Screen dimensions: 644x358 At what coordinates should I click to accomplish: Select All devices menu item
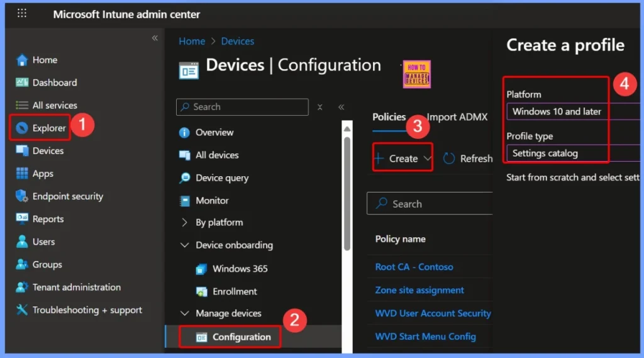click(217, 155)
